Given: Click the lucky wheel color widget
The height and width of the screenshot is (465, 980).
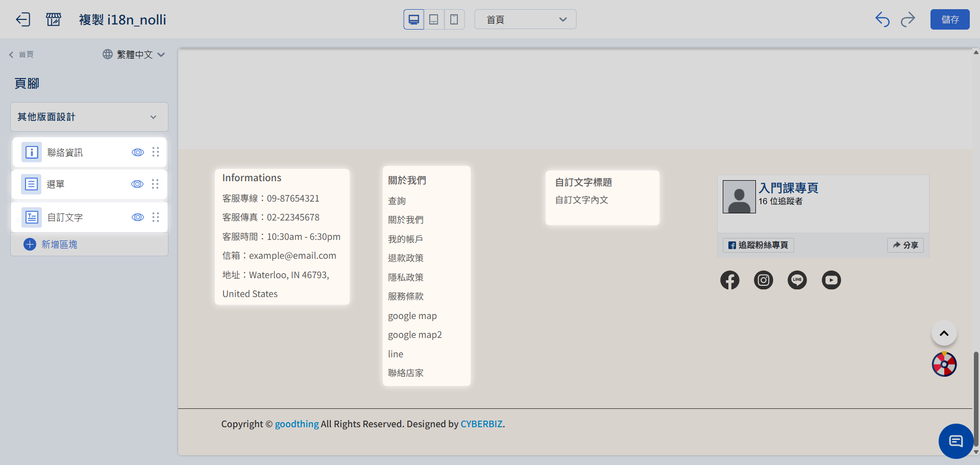Looking at the screenshot, I should point(944,364).
